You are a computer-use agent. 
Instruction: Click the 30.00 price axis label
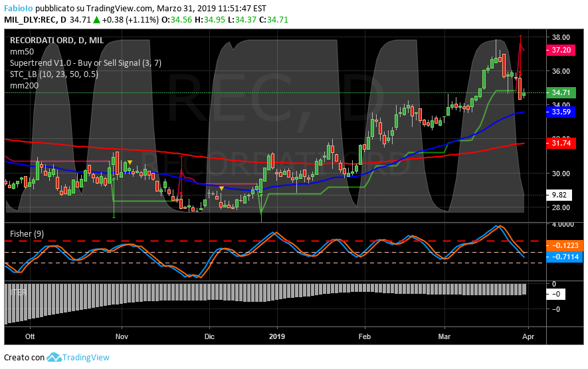pyautogui.click(x=561, y=174)
